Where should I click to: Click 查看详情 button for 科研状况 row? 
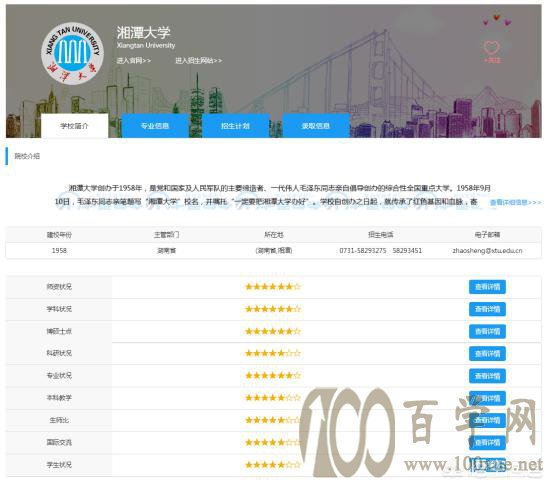pyautogui.click(x=487, y=353)
